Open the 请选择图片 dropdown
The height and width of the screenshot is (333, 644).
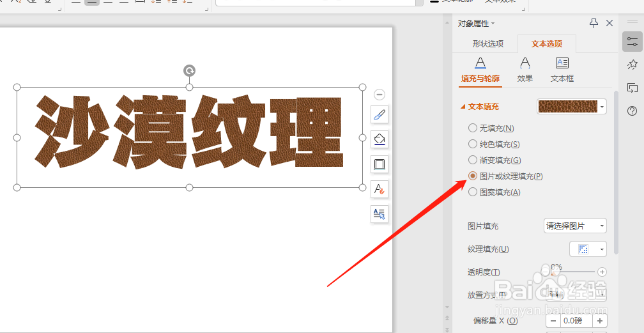575,226
